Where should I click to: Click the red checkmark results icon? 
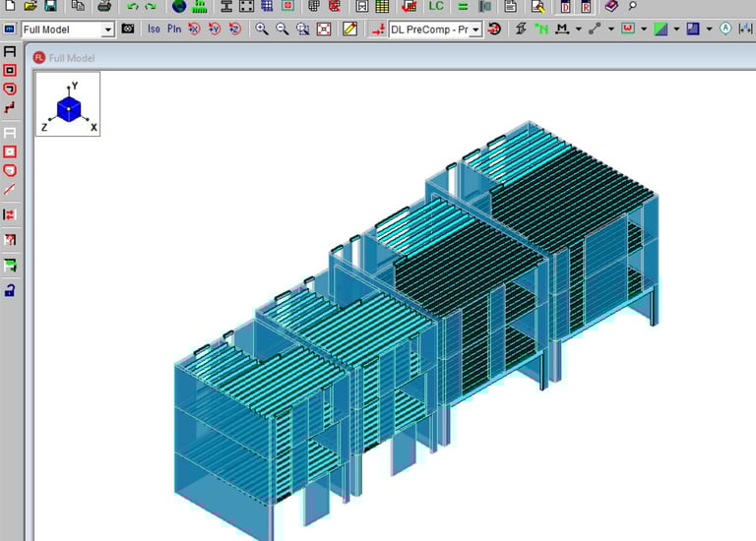(409, 6)
